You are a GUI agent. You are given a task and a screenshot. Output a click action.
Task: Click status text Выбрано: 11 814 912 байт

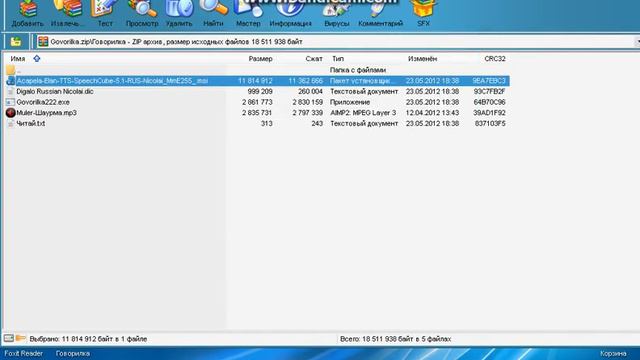pos(88,339)
